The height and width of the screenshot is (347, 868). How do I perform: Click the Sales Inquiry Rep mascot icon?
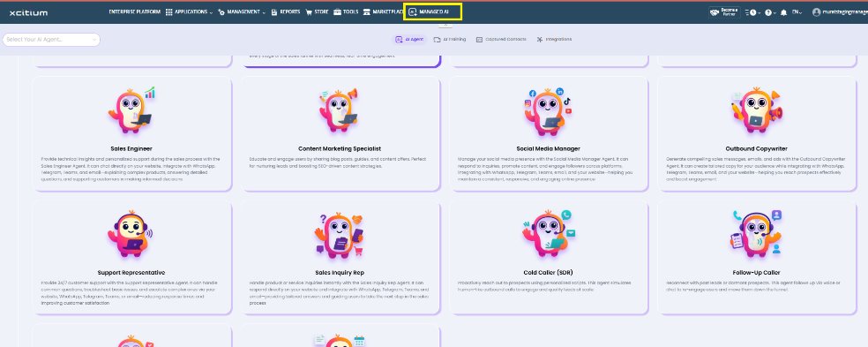(339, 236)
